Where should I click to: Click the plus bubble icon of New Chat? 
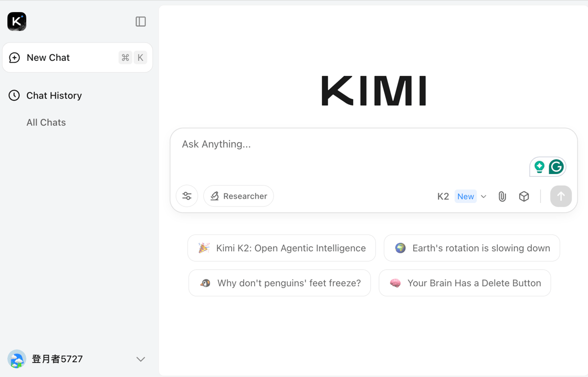14,58
